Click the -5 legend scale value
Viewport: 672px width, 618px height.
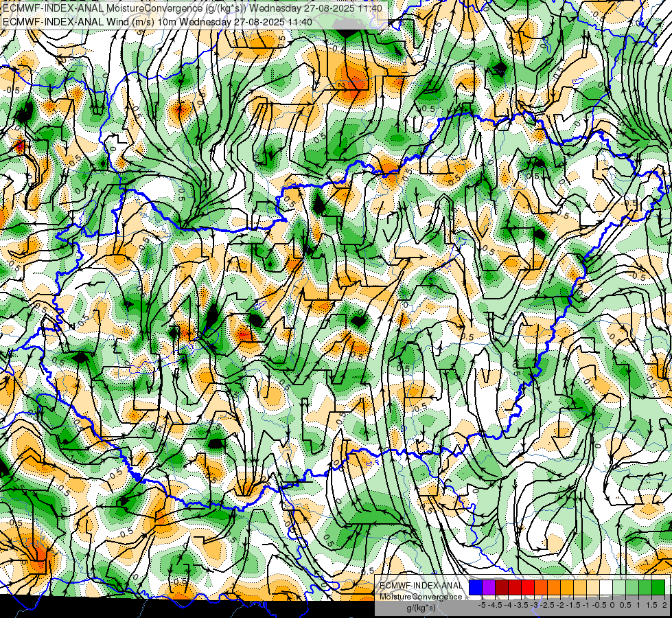point(482,605)
